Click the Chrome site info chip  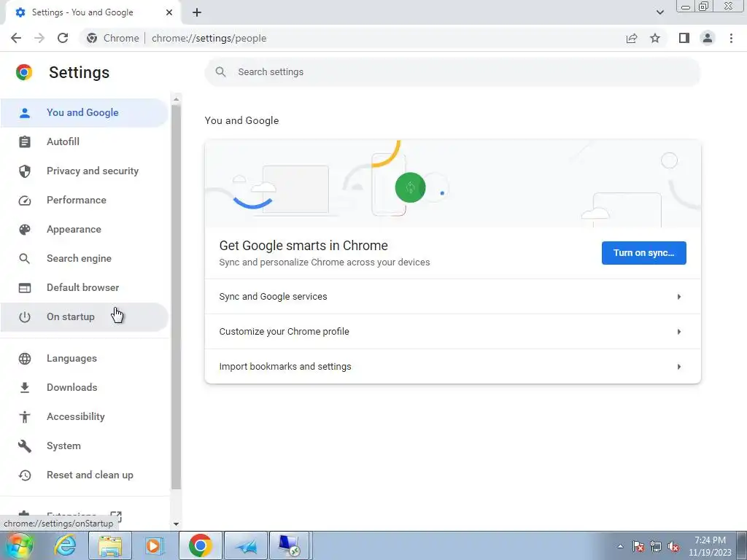pyautogui.click(x=113, y=38)
